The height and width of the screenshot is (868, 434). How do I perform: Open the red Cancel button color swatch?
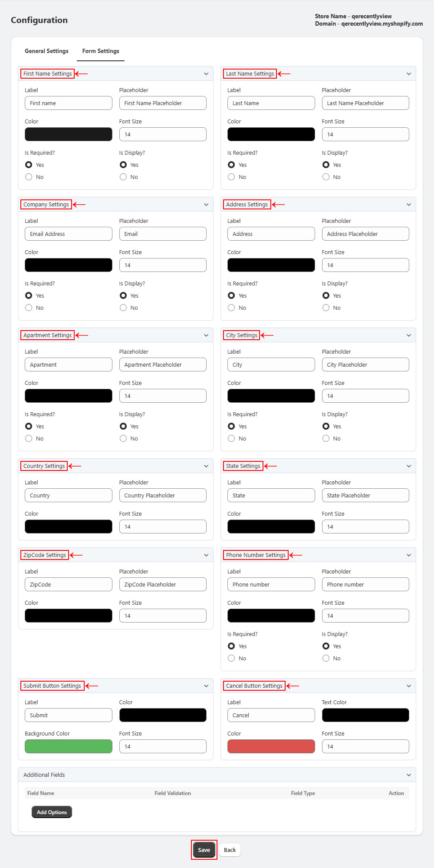click(x=271, y=746)
